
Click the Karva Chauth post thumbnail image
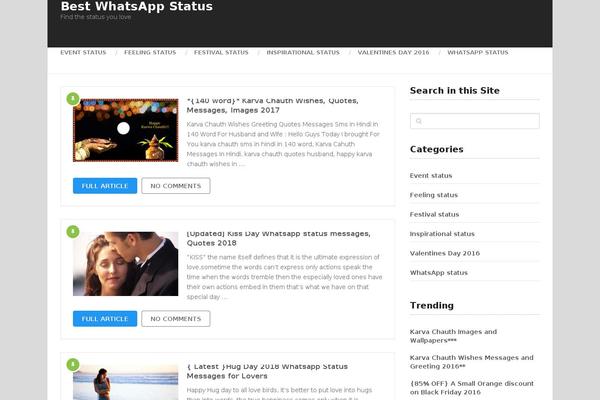coord(126,130)
